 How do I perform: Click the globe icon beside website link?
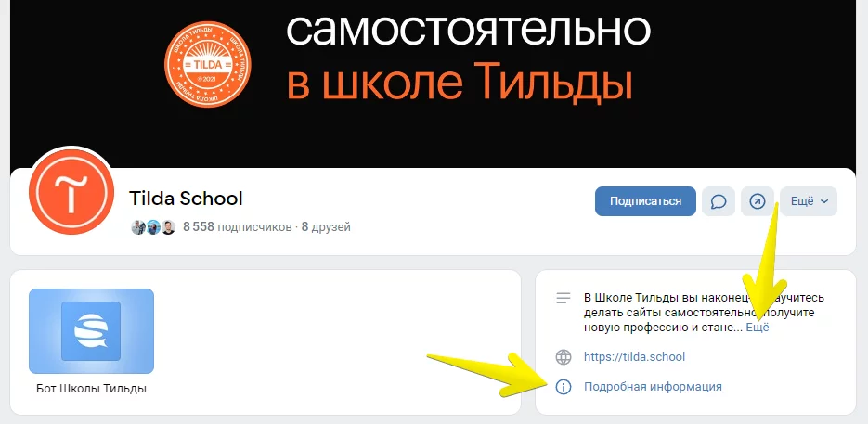tap(563, 357)
